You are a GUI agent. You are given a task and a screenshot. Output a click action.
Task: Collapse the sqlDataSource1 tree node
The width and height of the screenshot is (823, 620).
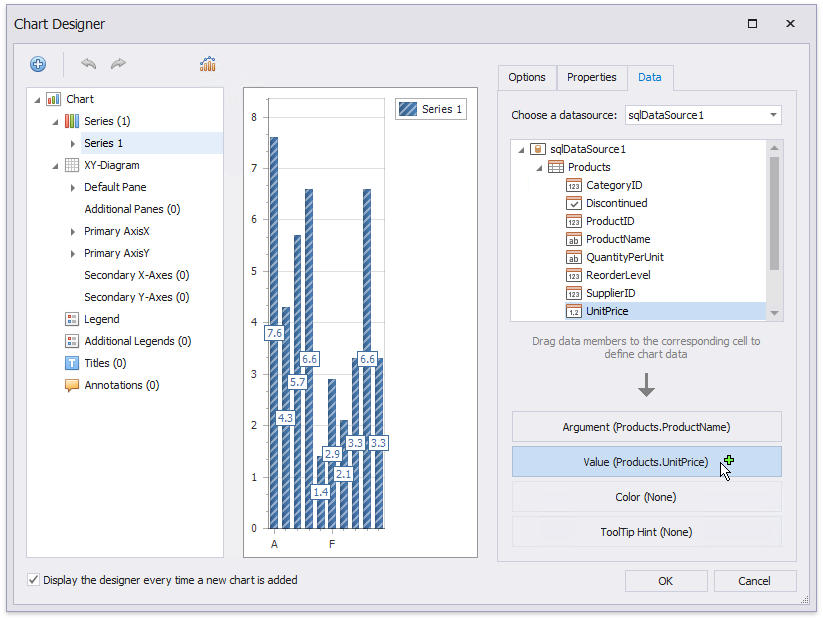522,149
